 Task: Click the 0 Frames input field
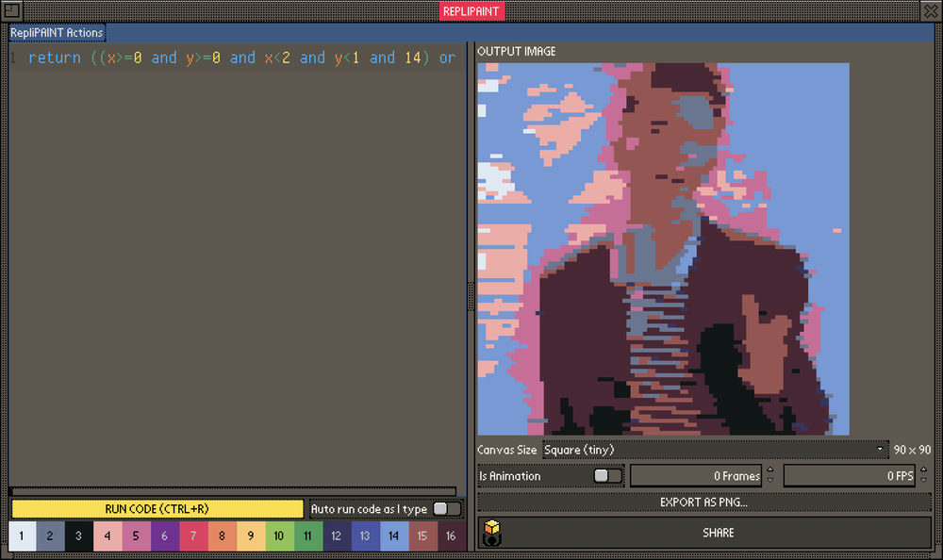tap(698, 476)
